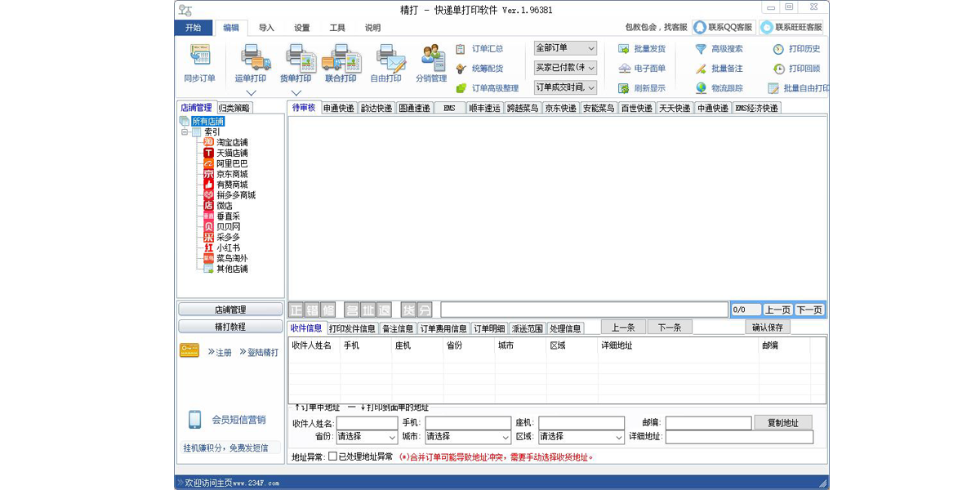The image size is (980, 490).
Task: Click the 自由打印 free print icon
Action: (390, 57)
